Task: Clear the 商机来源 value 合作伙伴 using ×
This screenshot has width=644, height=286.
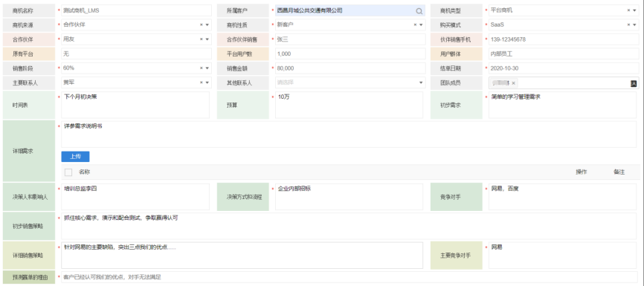Action: click(202, 25)
